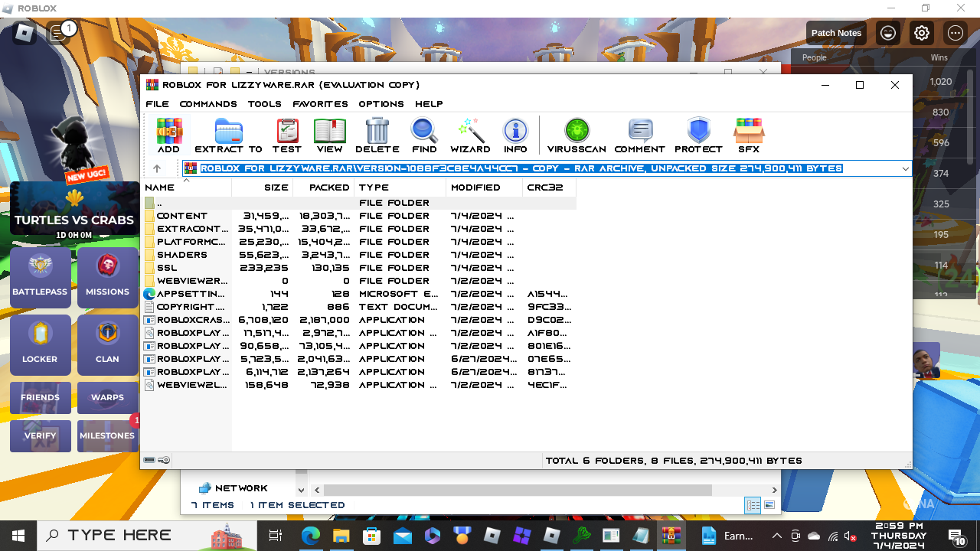
Task: Open the Locker in Roblox
Action: click(x=40, y=345)
